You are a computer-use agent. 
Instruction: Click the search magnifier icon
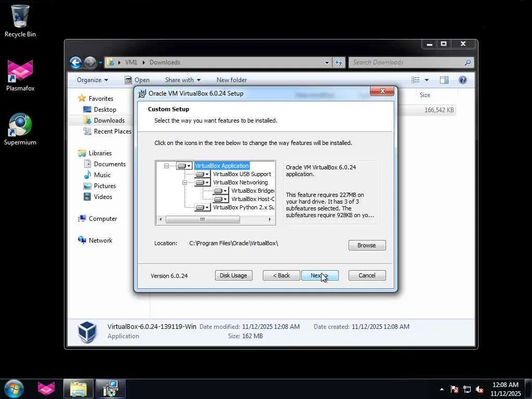click(x=468, y=62)
